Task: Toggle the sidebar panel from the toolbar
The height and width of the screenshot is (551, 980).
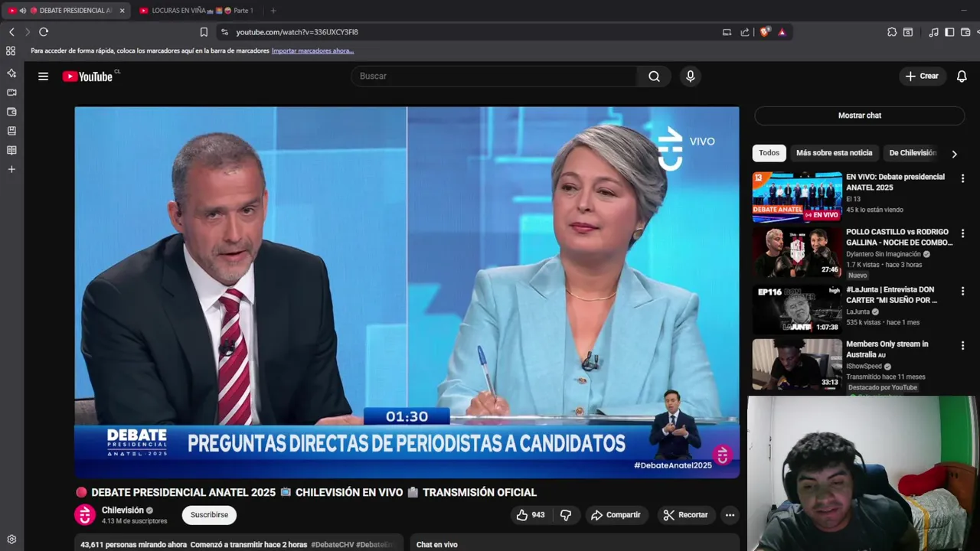Action: [x=949, y=32]
